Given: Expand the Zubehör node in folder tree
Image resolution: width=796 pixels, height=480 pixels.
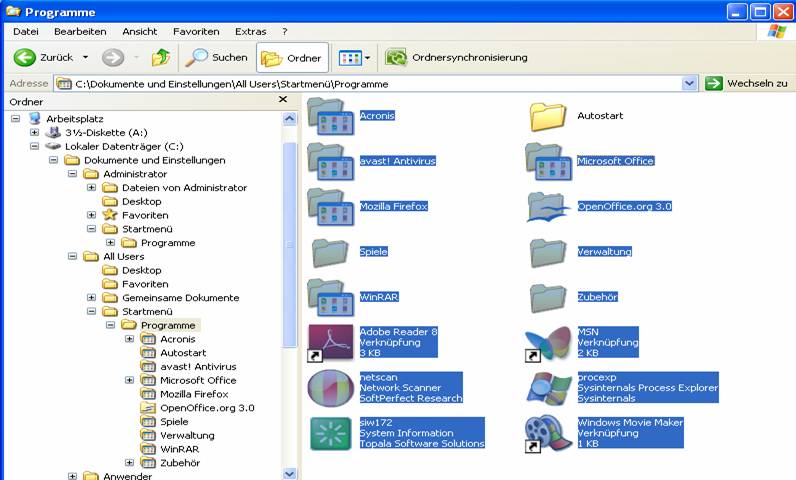Looking at the screenshot, I should coord(129,462).
